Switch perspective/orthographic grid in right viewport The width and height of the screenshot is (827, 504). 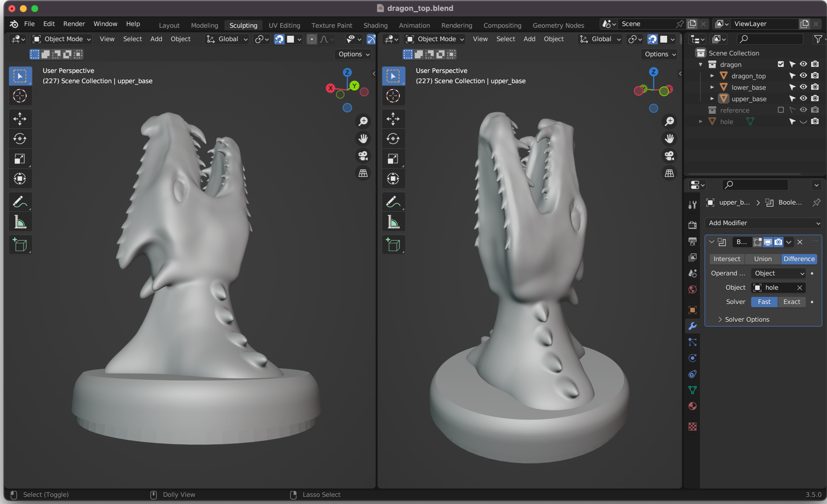pos(669,173)
